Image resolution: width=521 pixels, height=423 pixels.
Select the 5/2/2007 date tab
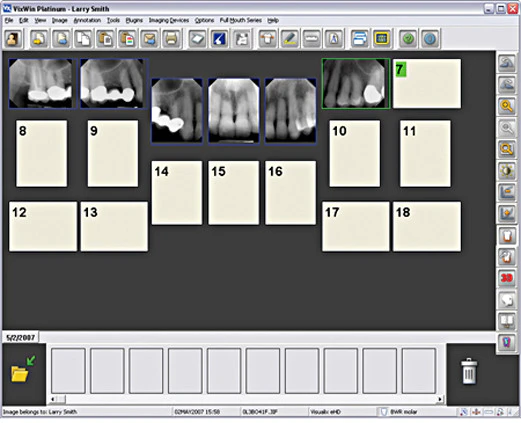tap(21, 338)
